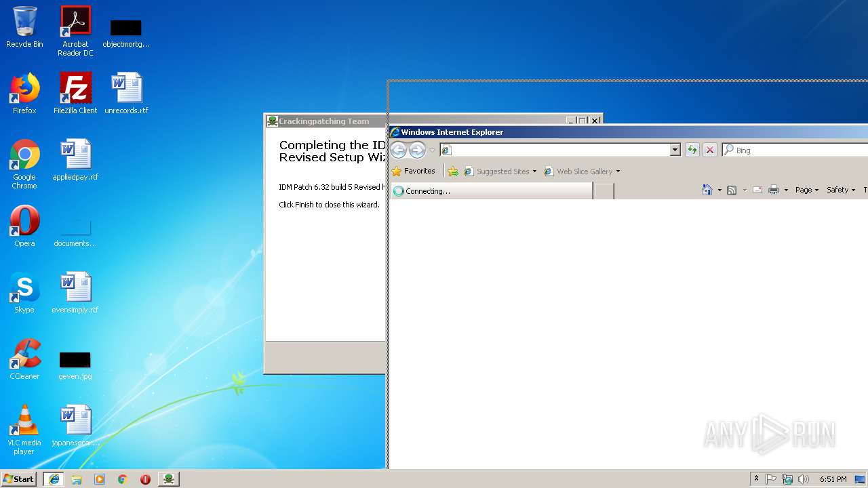Click the Internet Explorer address bar field
The image size is (868, 488).
tap(555, 150)
